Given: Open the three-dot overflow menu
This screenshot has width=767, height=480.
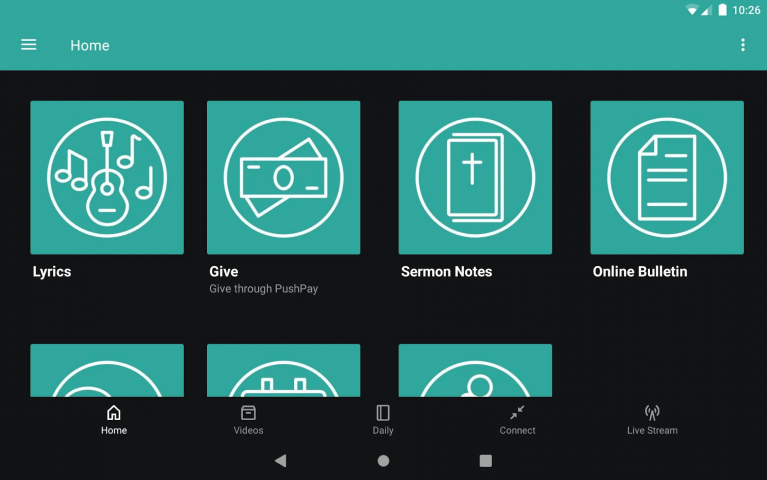Looking at the screenshot, I should [x=742, y=45].
